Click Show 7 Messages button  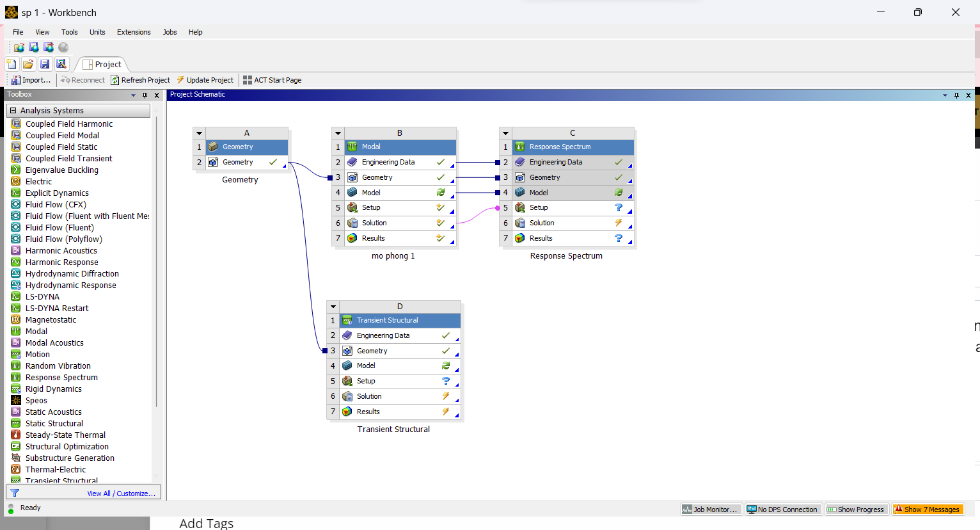[x=928, y=510]
